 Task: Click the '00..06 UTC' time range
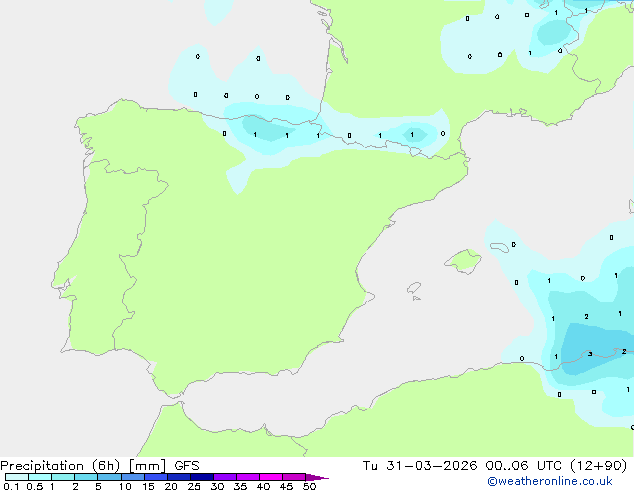click(x=524, y=466)
